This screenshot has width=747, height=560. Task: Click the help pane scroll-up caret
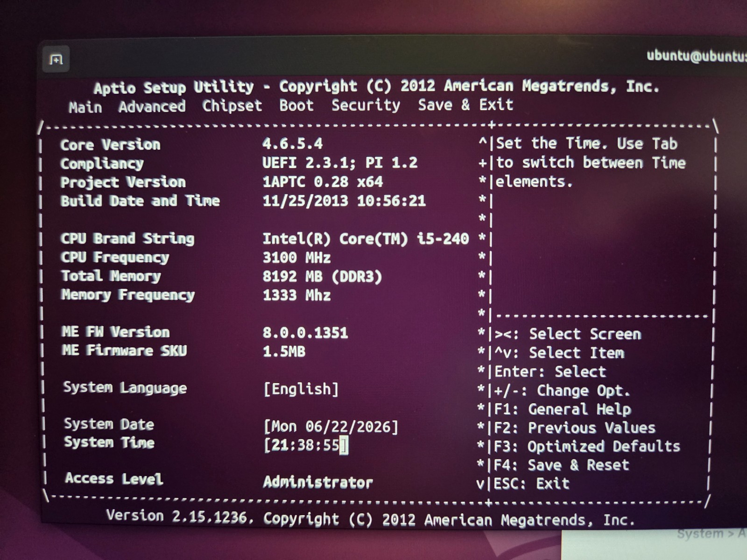pos(483,142)
